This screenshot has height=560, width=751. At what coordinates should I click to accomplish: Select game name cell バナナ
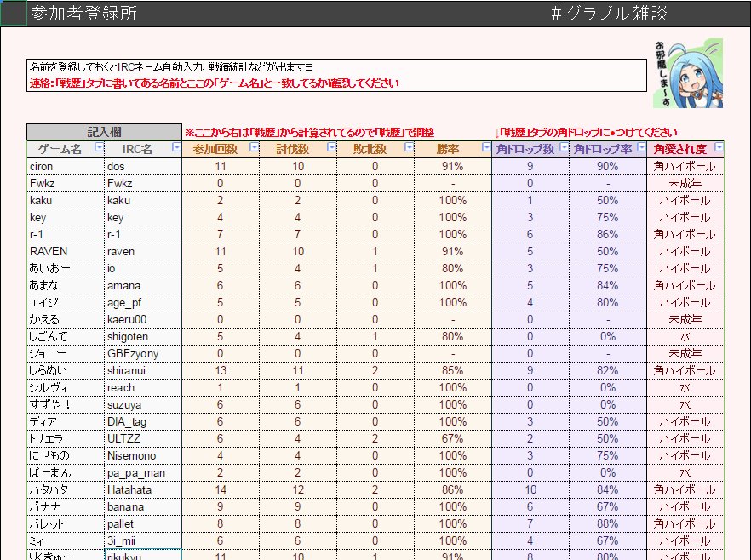click(66, 507)
